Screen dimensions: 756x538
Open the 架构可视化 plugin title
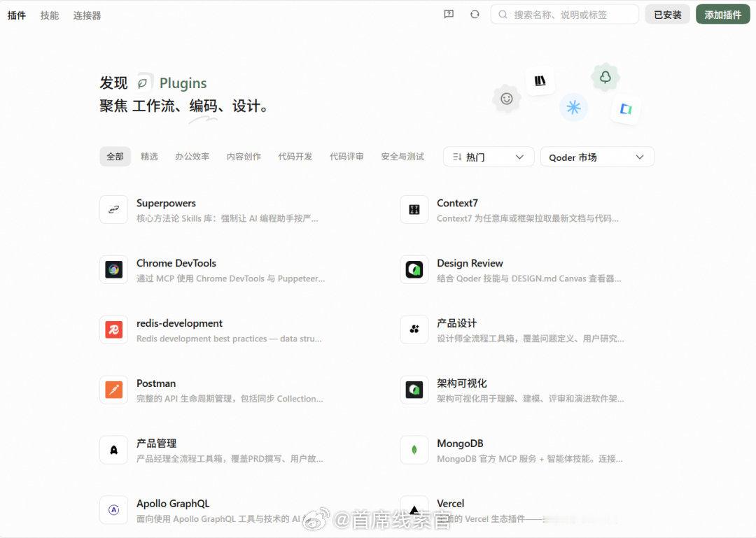coord(462,383)
